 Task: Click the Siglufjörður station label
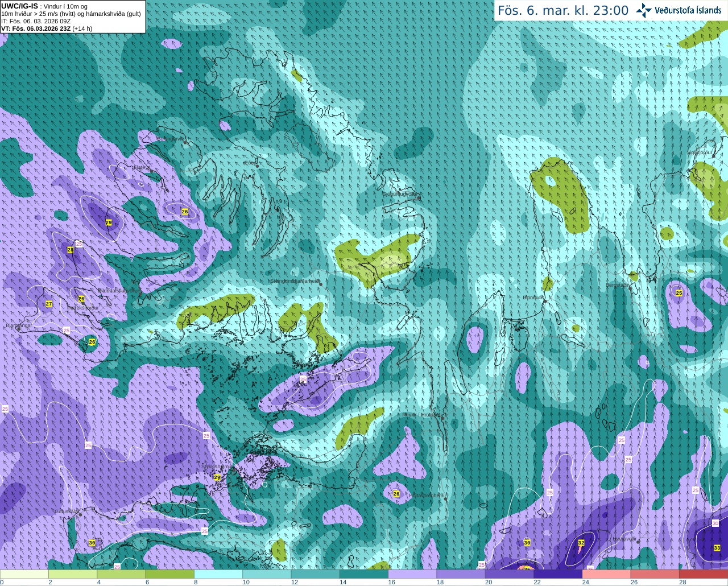click(x=700, y=152)
